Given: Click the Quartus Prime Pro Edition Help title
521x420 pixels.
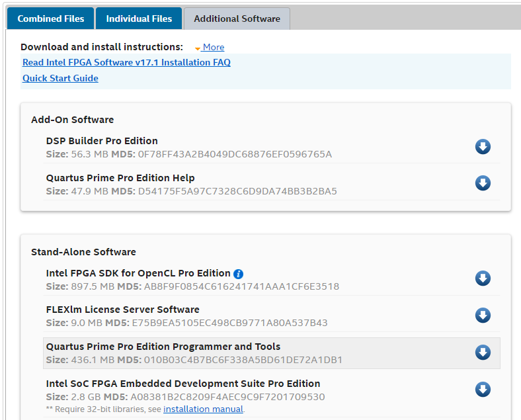Looking at the screenshot, I should coord(120,178).
